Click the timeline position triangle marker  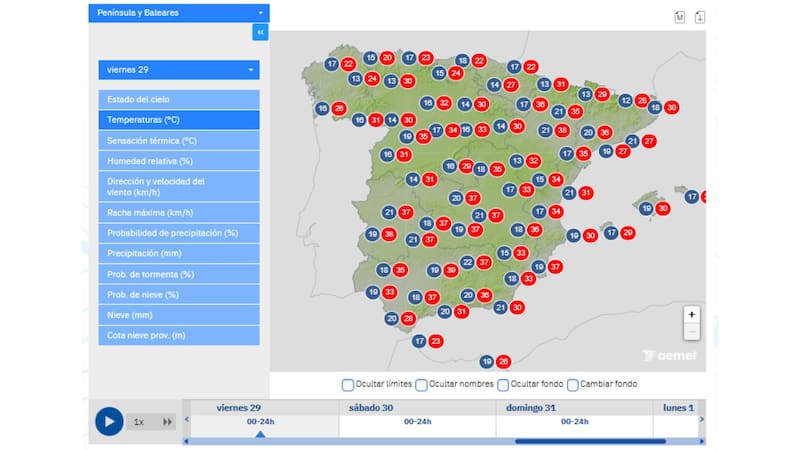[260, 434]
